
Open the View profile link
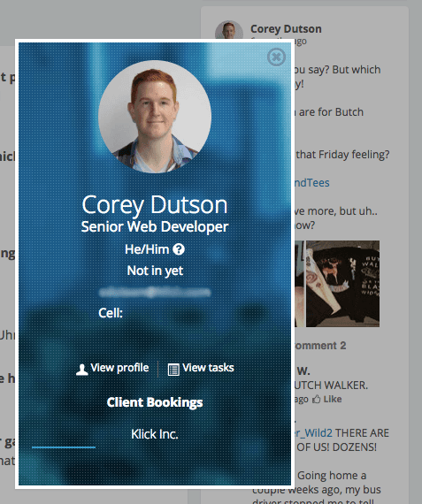pos(119,368)
